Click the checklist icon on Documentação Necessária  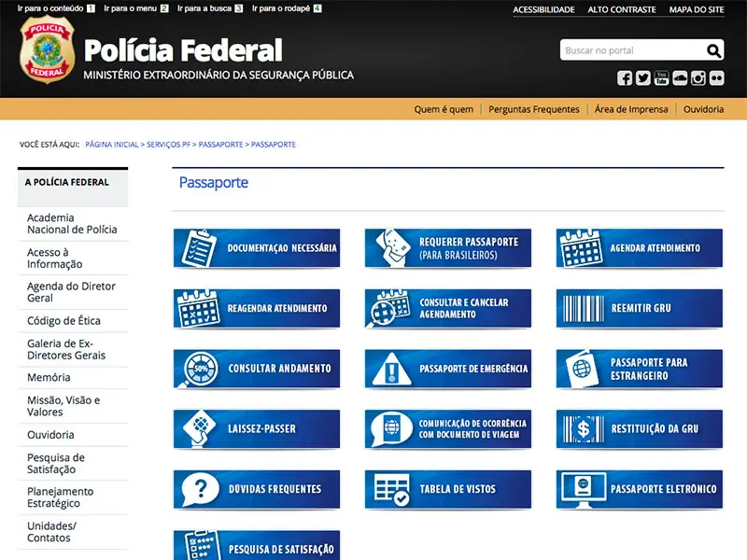(199, 248)
